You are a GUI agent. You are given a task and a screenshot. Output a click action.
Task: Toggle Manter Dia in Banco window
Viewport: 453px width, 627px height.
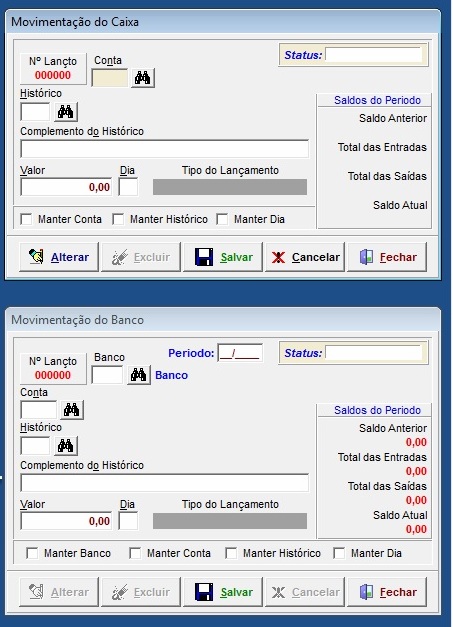click(339, 553)
